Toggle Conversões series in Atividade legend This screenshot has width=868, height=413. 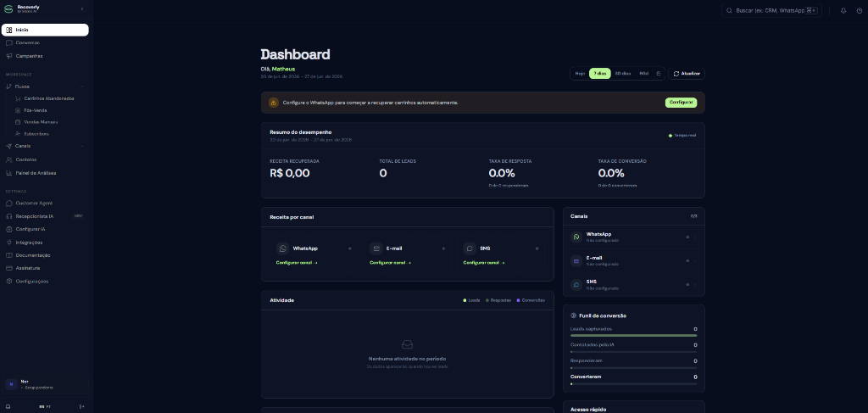[x=531, y=300]
